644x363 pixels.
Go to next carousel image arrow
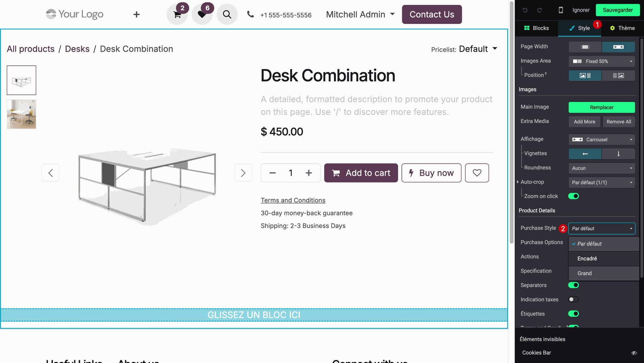(243, 173)
